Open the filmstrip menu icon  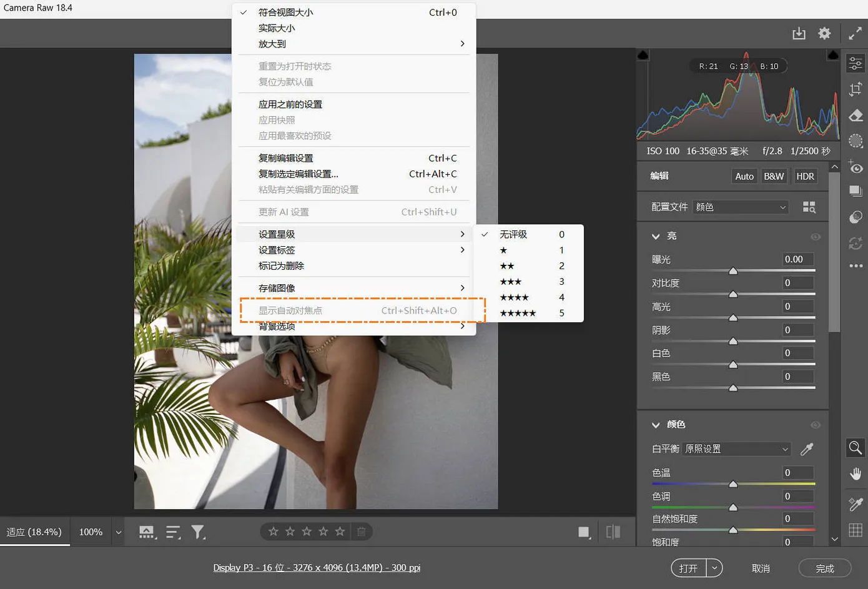[147, 532]
